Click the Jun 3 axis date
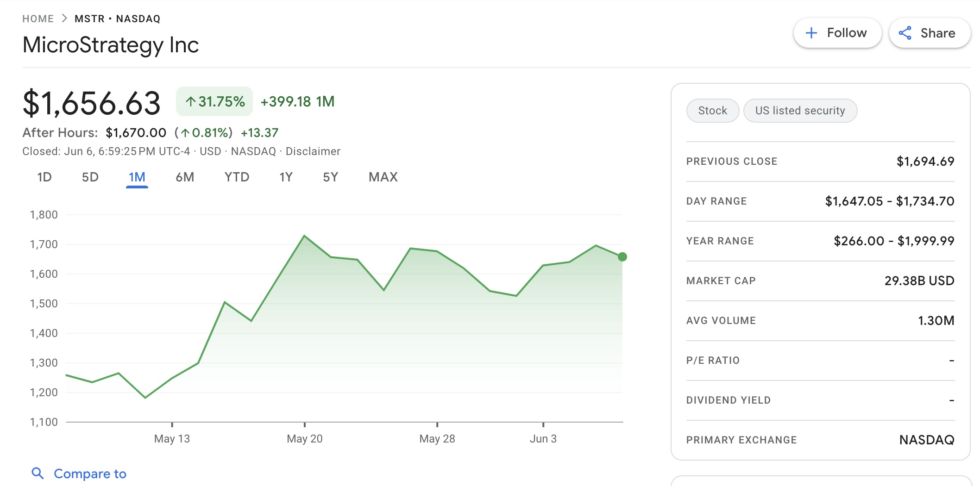The image size is (980, 486). [x=543, y=439]
